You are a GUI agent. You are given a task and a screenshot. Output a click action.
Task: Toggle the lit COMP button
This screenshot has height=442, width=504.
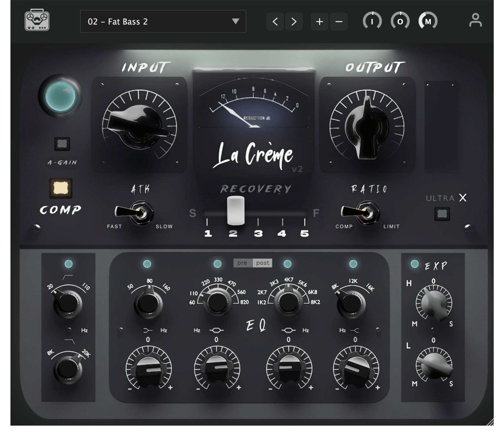click(x=61, y=188)
